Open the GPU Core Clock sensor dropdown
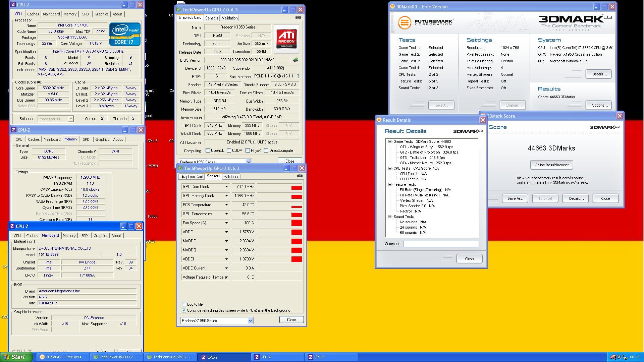Screen dimensions: 644x362 point(226,187)
